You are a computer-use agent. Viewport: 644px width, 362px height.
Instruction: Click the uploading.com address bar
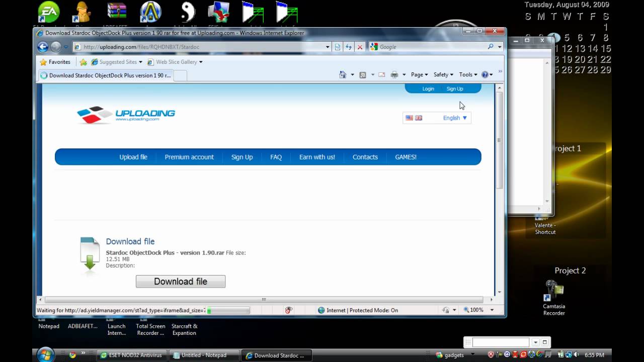point(202,47)
